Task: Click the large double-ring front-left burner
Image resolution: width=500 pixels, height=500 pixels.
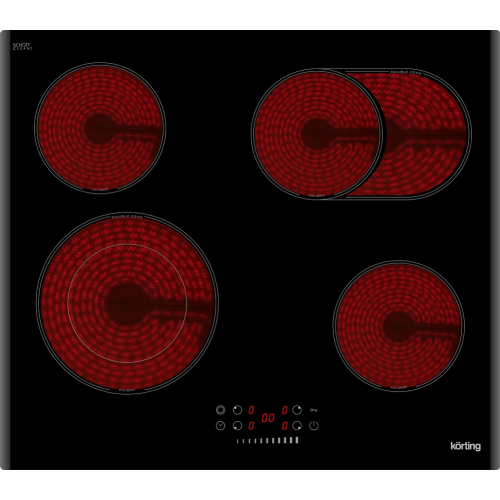Action: coord(127,303)
